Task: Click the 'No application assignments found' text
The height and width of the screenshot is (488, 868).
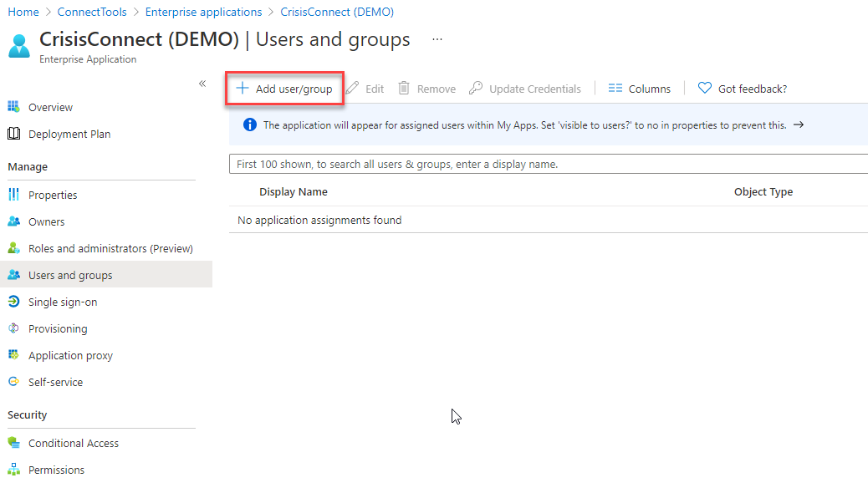Action: [x=319, y=221]
